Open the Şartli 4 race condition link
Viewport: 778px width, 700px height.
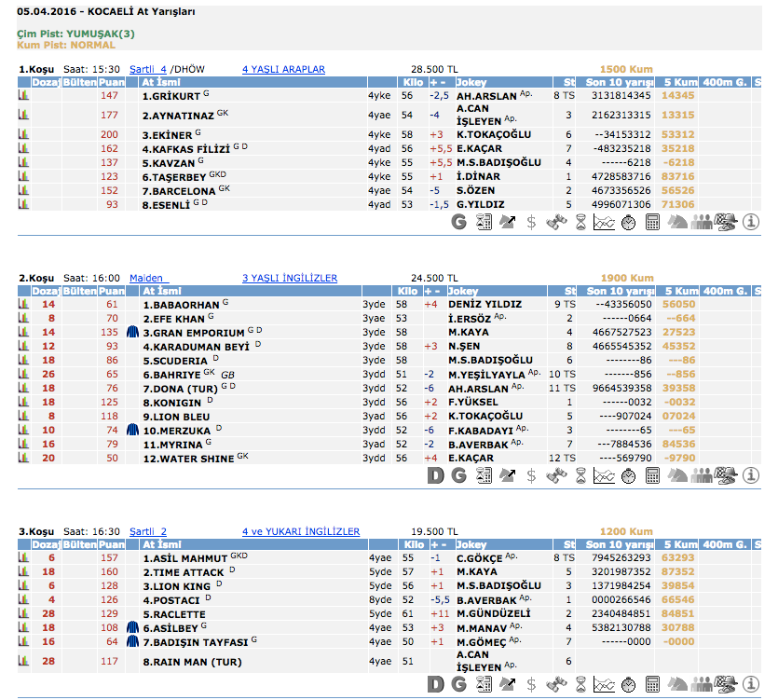148,69
